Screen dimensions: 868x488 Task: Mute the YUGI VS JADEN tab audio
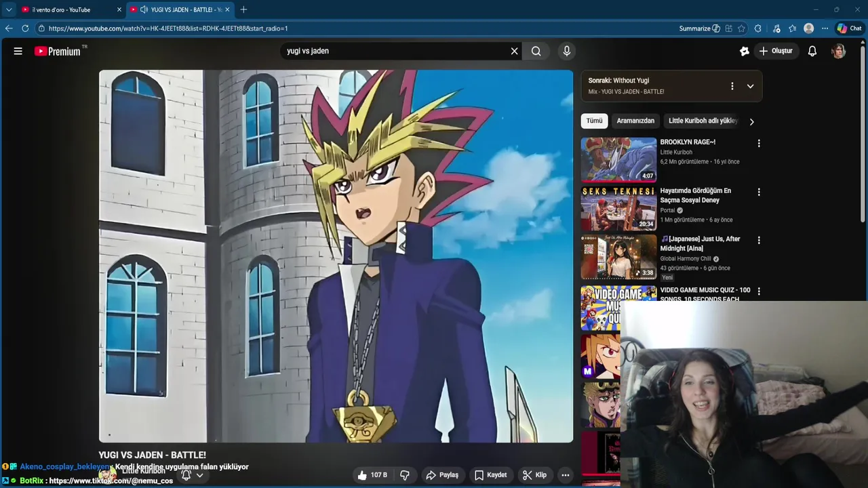pos(144,9)
